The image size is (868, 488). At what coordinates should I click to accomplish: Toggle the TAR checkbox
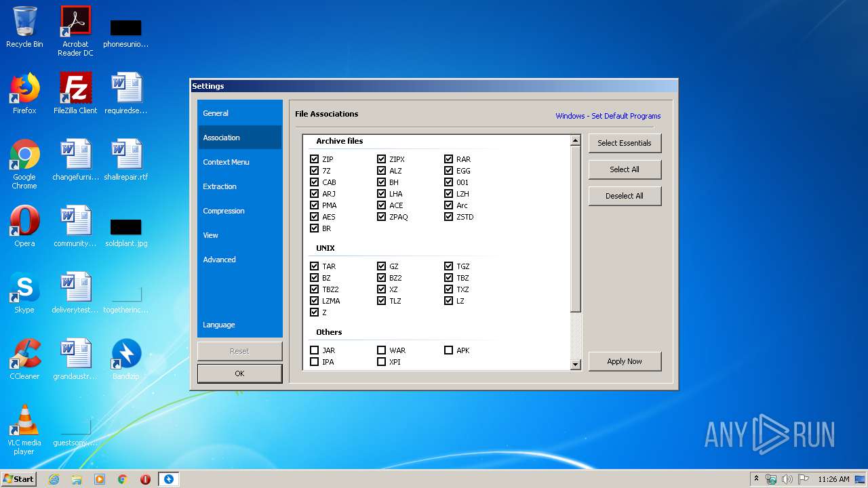(314, 266)
